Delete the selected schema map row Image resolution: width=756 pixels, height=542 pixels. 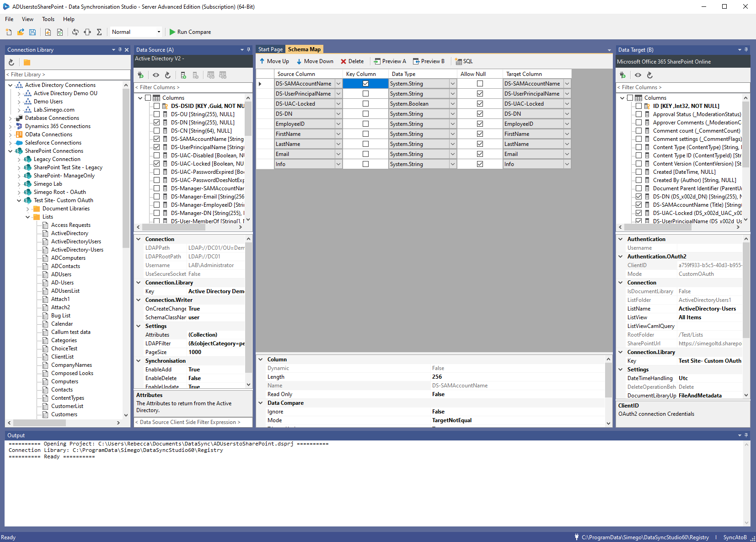pos(352,61)
